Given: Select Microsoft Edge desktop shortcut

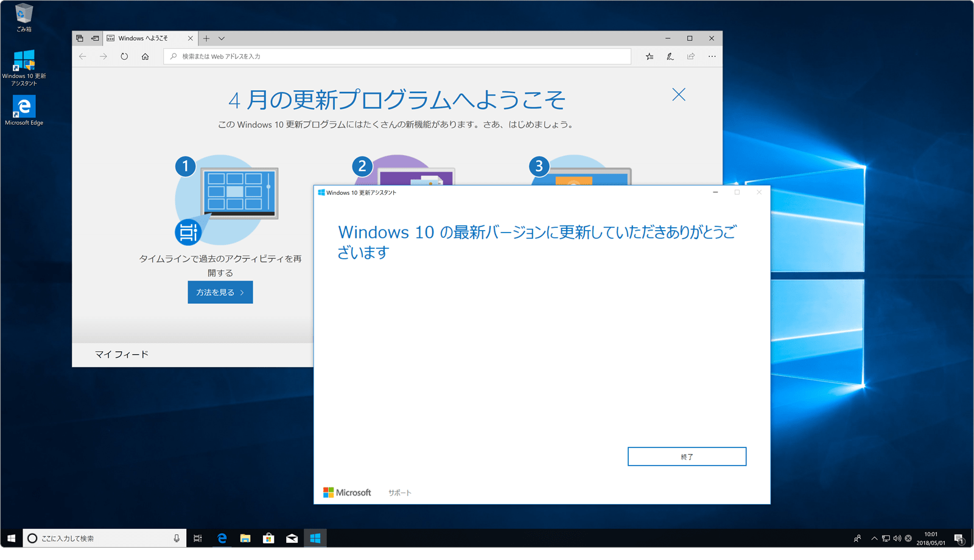Looking at the screenshot, I should (x=24, y=110).
